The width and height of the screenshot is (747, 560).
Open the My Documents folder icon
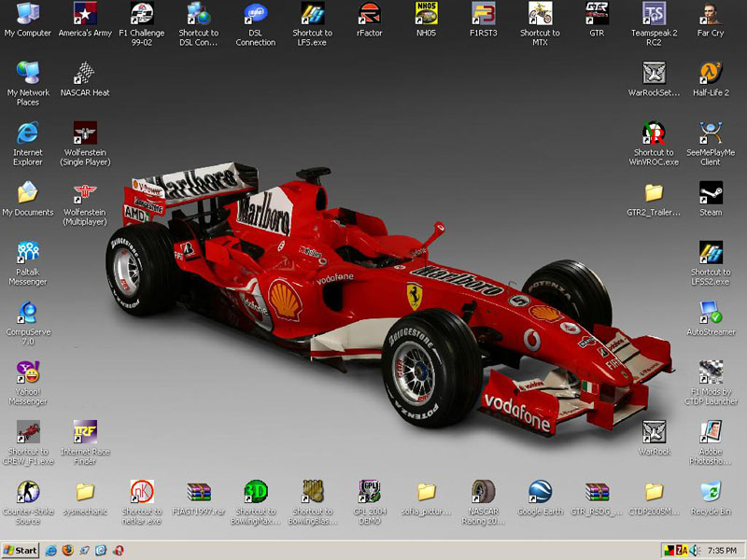(28, 199)
